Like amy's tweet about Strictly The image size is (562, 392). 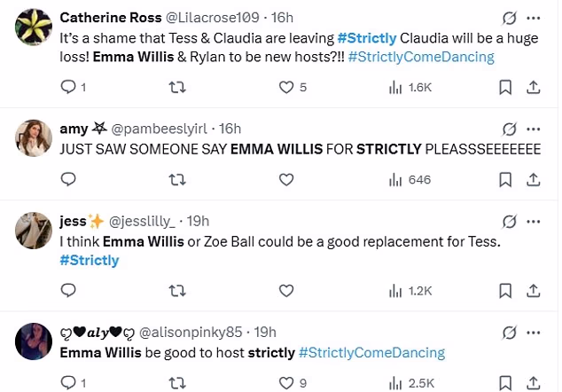(x=286, y=179)
